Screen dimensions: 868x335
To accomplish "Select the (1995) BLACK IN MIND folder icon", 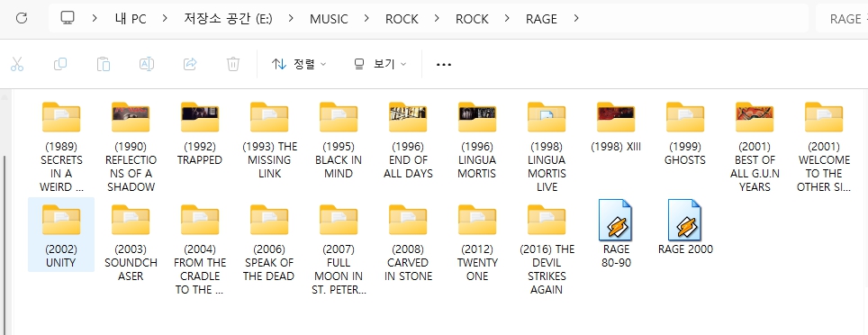I will coord(339,117).
